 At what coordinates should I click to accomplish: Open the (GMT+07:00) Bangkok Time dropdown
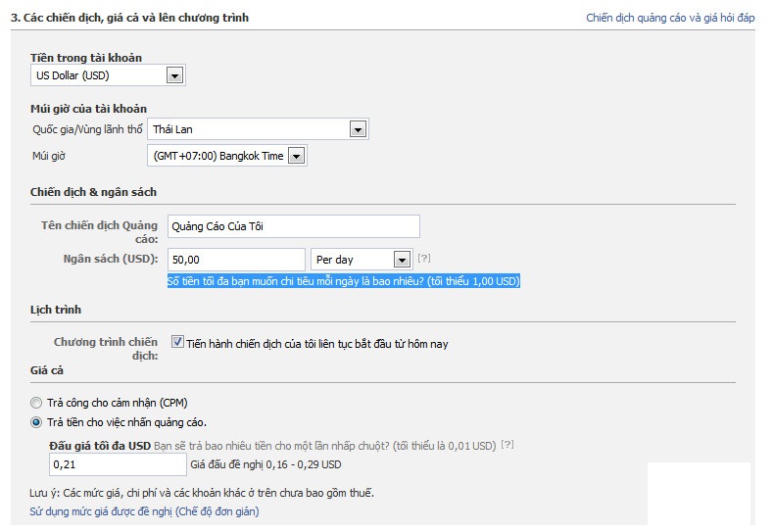227,157
